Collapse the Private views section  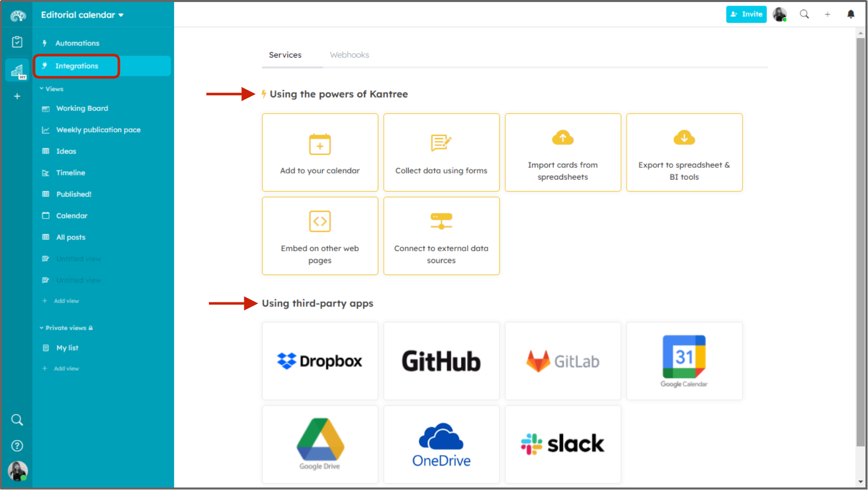click(66, 328)
